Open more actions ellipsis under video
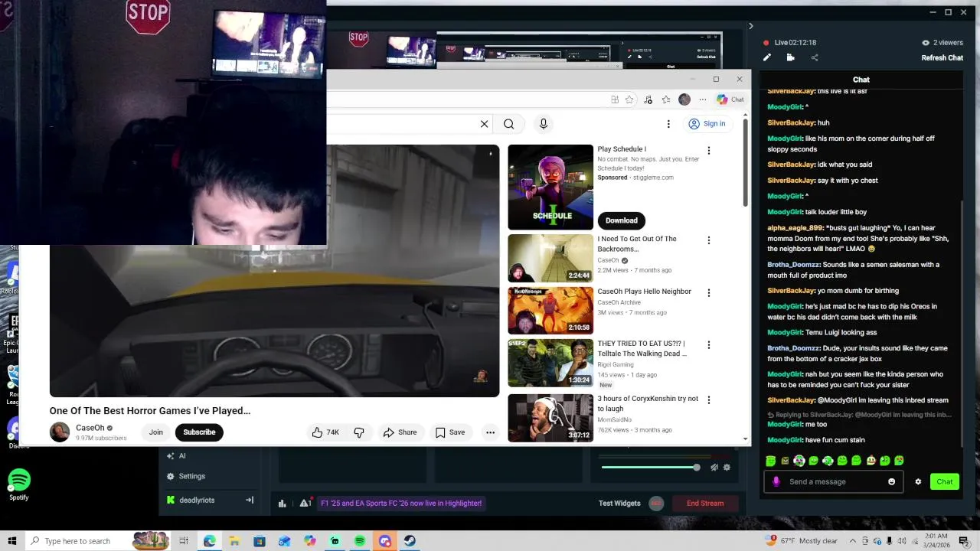The image size is (980, 551). [490, 432]
